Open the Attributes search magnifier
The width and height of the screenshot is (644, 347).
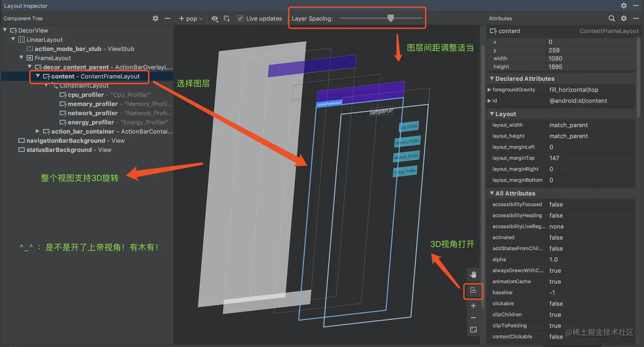(612, 18)
